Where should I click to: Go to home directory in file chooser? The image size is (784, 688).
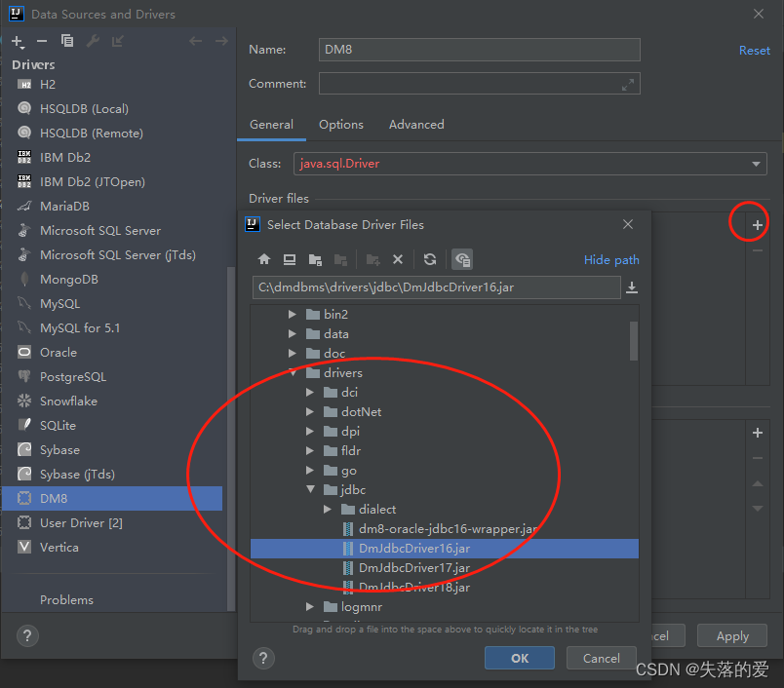(264, 259)
